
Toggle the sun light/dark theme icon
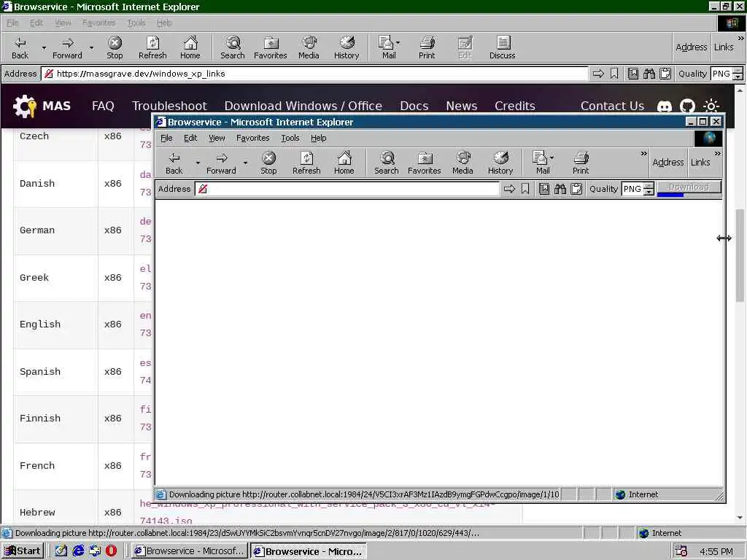pos(711,106)
